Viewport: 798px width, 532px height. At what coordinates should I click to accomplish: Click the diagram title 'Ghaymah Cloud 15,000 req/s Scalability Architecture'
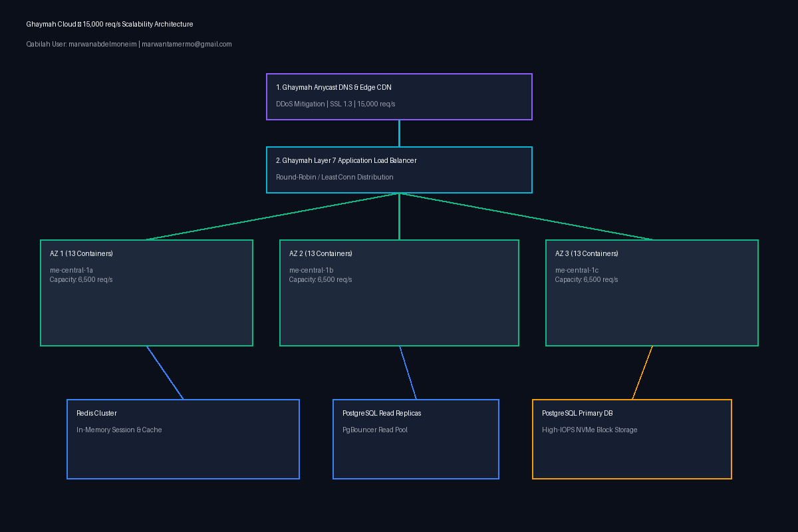pyautogui.click(x=110, y=24)
